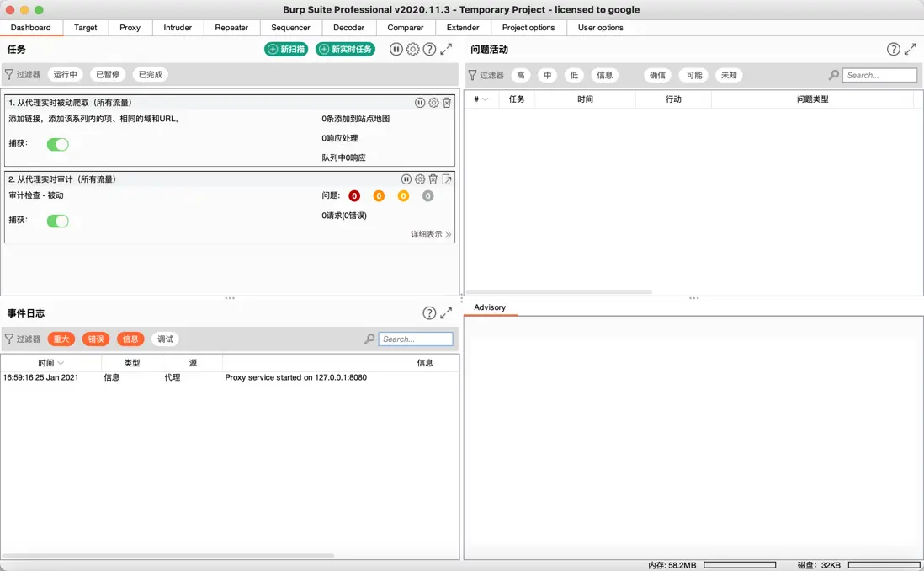The width and height of the screenshot is (924, 571).
Task: Click Issue activity search field
Action: click(879, 75)
